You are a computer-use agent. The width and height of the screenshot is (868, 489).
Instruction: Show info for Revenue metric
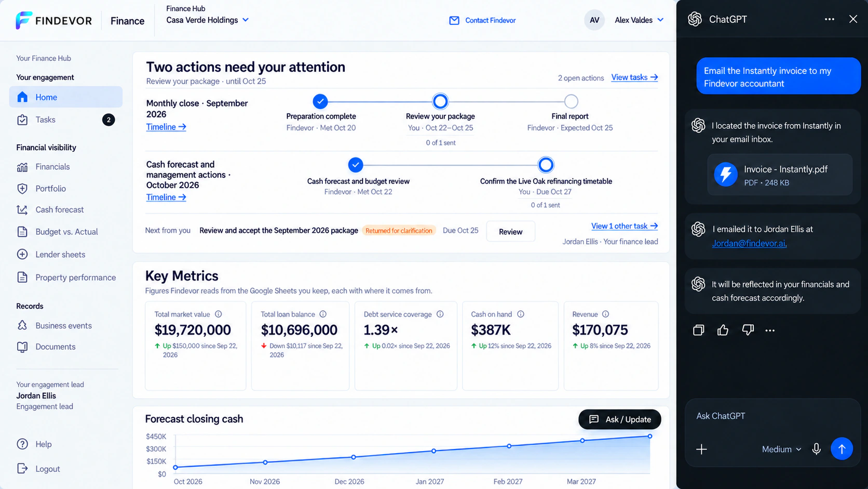coord(605,314)
